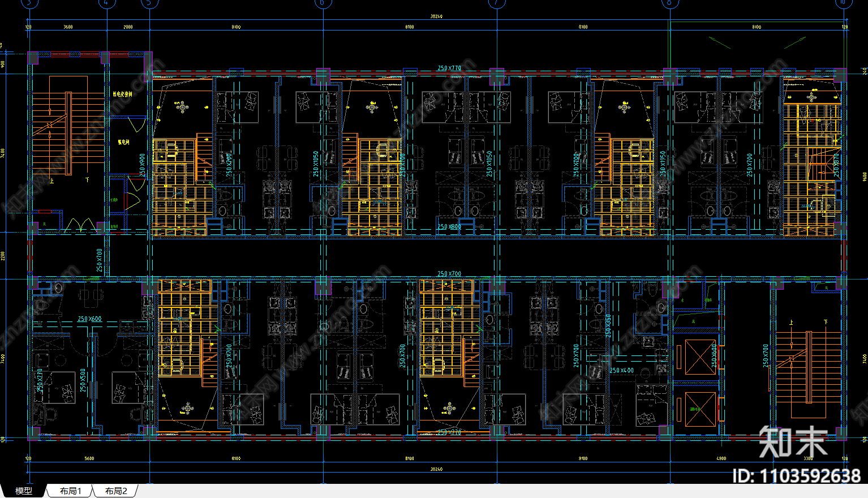Select the 250x400 beam label

tap(621, 371)
